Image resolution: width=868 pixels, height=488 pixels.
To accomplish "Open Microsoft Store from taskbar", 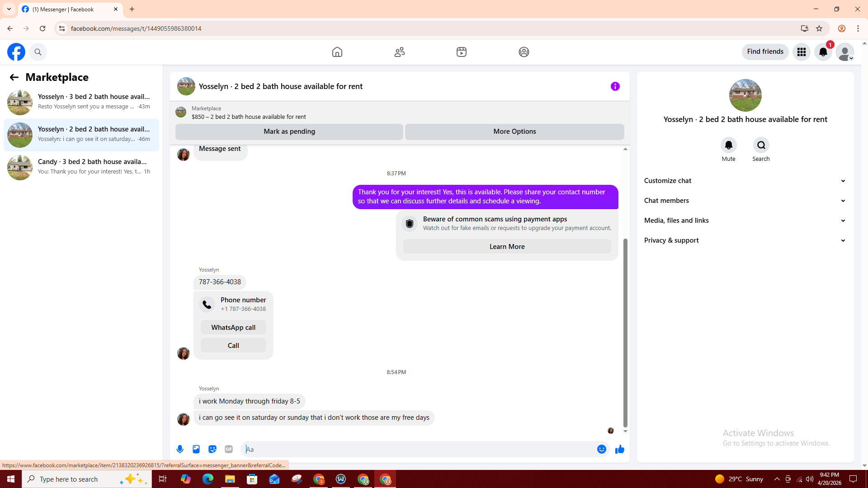I will [x=252, y=479].
